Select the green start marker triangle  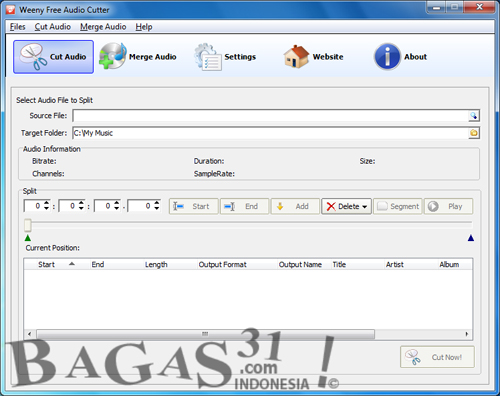coord(28,238)
